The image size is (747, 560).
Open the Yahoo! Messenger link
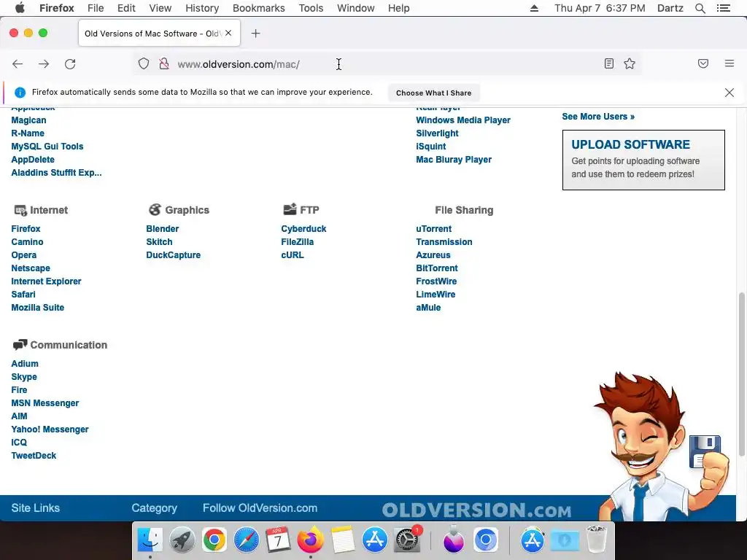point(50,429)
